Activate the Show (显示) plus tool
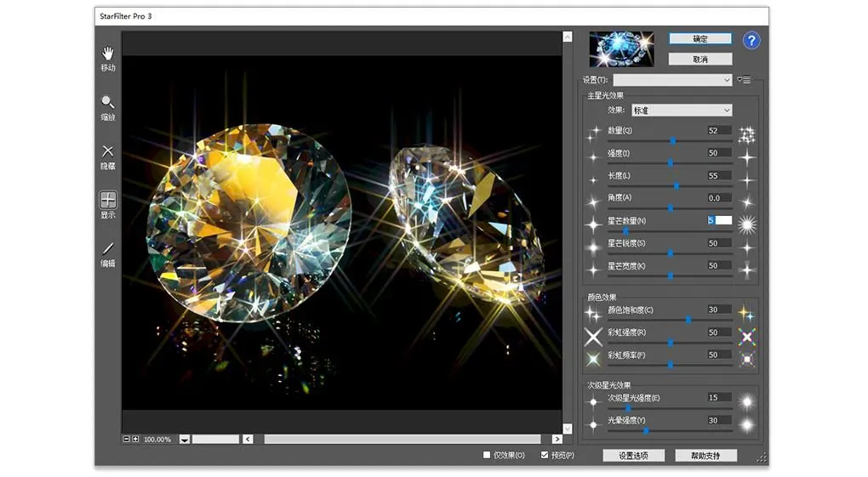 click(108, 201)
